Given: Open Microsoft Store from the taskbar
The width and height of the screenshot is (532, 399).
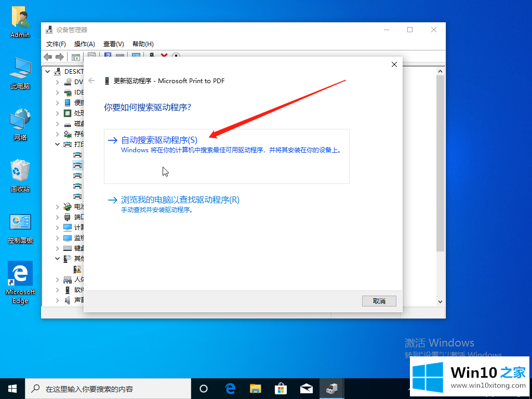Looking at the screenshot, I should [281, 389].
